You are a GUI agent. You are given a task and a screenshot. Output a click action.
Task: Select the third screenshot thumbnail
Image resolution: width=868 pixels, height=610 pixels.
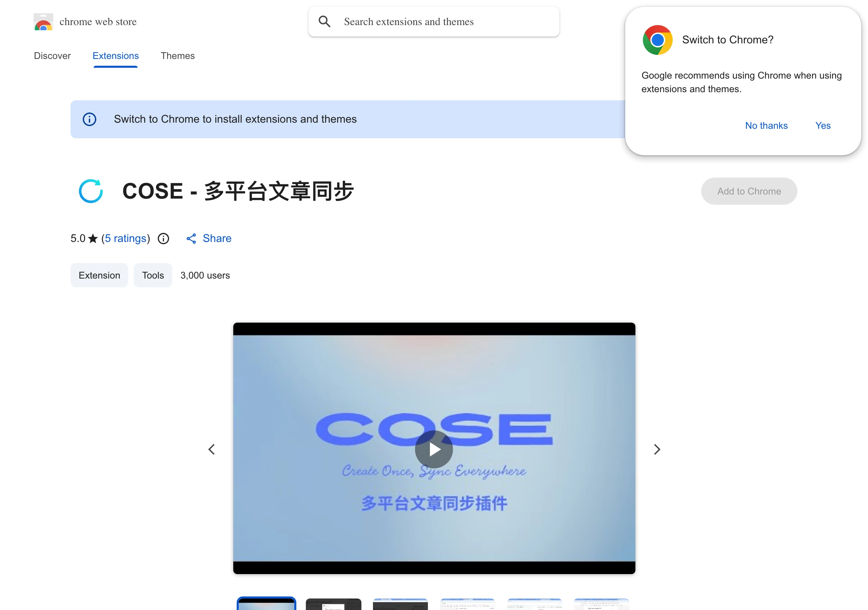pyautogui.click(x=400, y=604)
